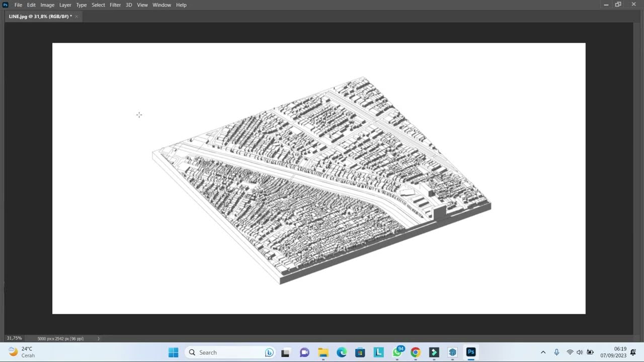Screen dimensions: 644x362
Task: Open the notification bell icon
Action: [x=633, y=352]
